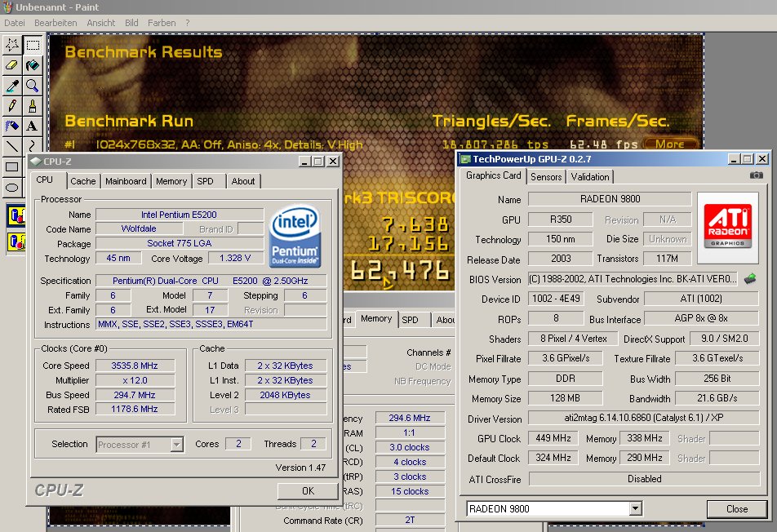The image size is (777, 532).
Task: Click the Driver Version field in GPU-Z
Action: 643,418
